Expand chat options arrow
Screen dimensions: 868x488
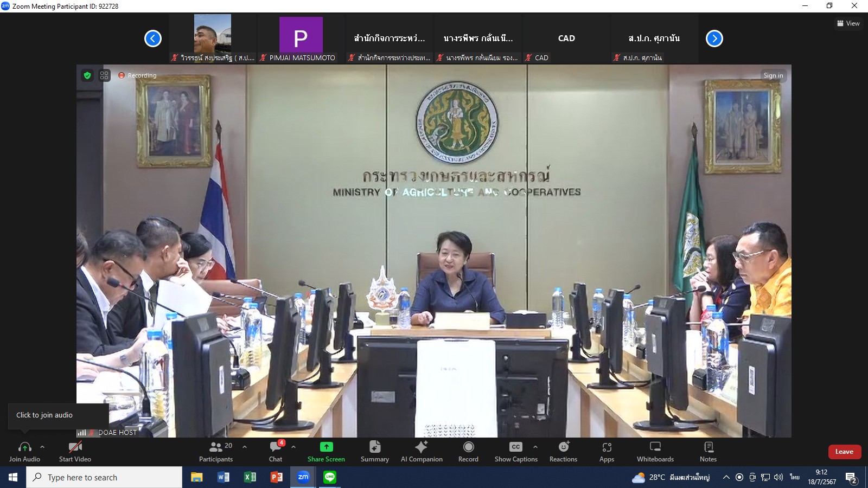pos(293,447)
